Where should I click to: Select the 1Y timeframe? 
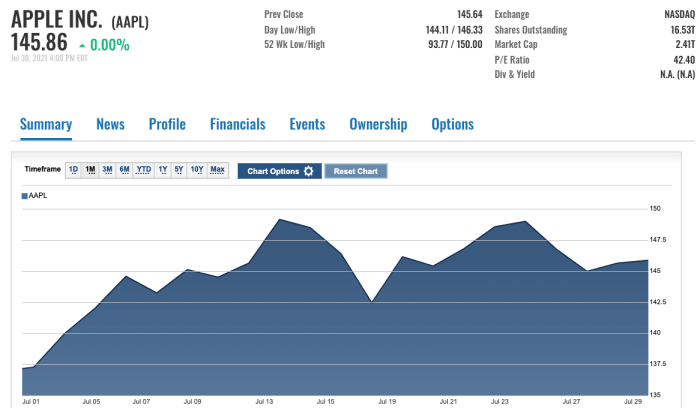point(162,170)
